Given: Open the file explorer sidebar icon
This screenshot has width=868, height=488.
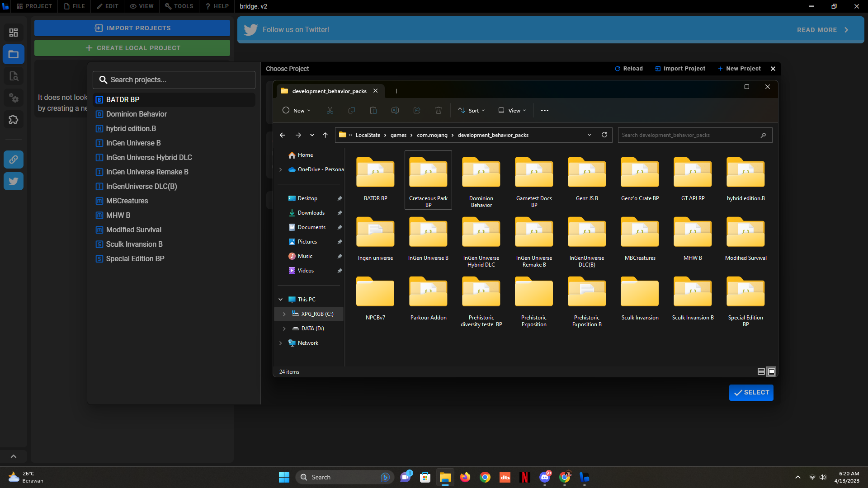Looking at the screenshot, I should [14, 54].
